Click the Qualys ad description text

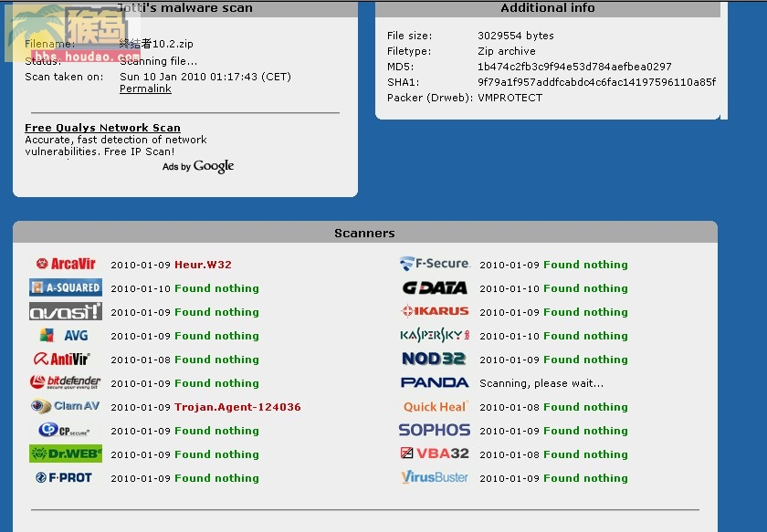click(x=116, y=146)
